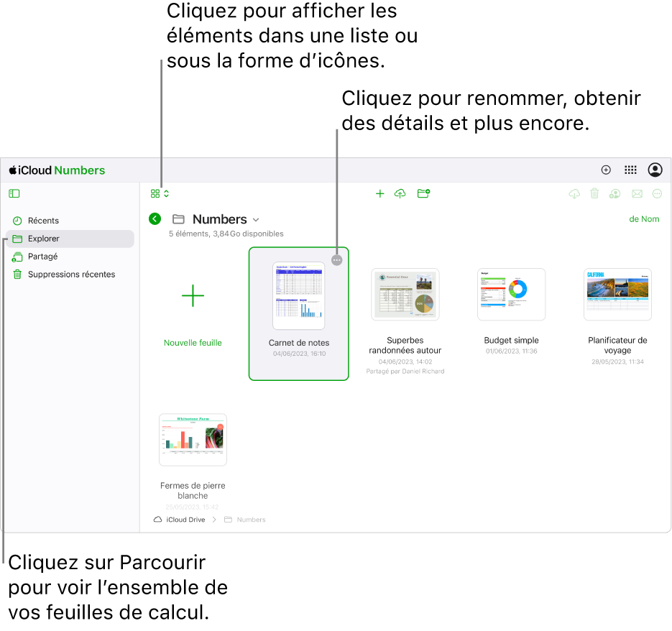Switch between icon and list view
The image size is (672, 631).
click(160, 194)
